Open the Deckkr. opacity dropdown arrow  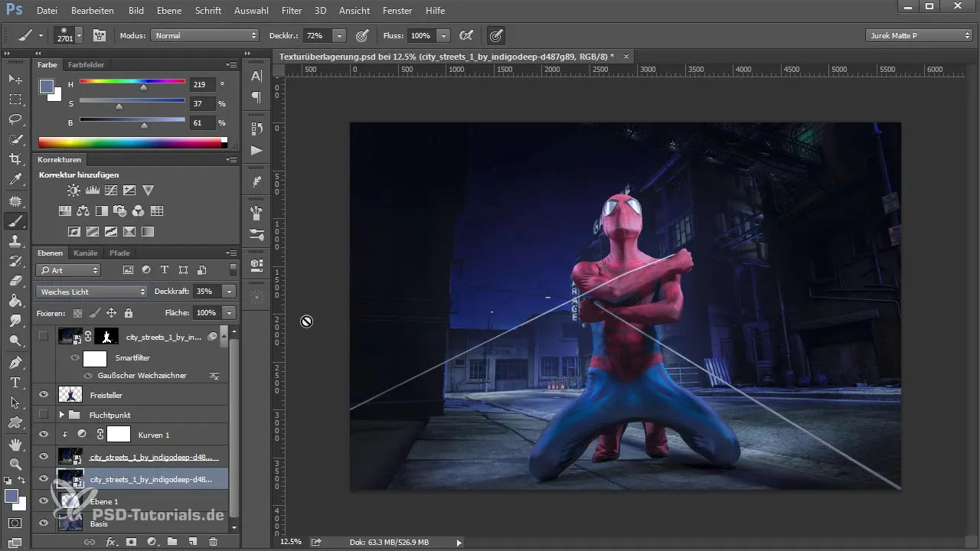click(x=339, y=35)
